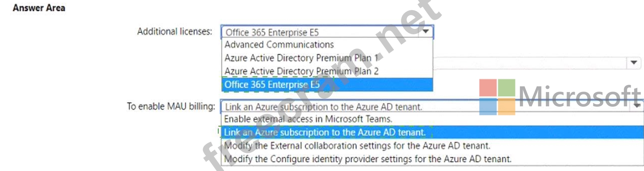Open the Additional licenses dropdown arrow

[x=426, y=32]
